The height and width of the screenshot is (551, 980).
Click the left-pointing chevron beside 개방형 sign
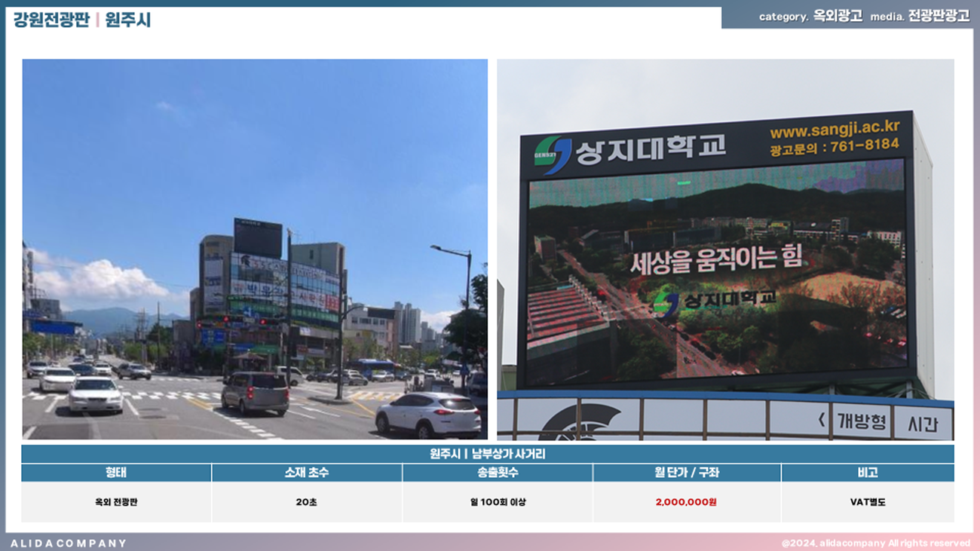[x=822, y=421]
